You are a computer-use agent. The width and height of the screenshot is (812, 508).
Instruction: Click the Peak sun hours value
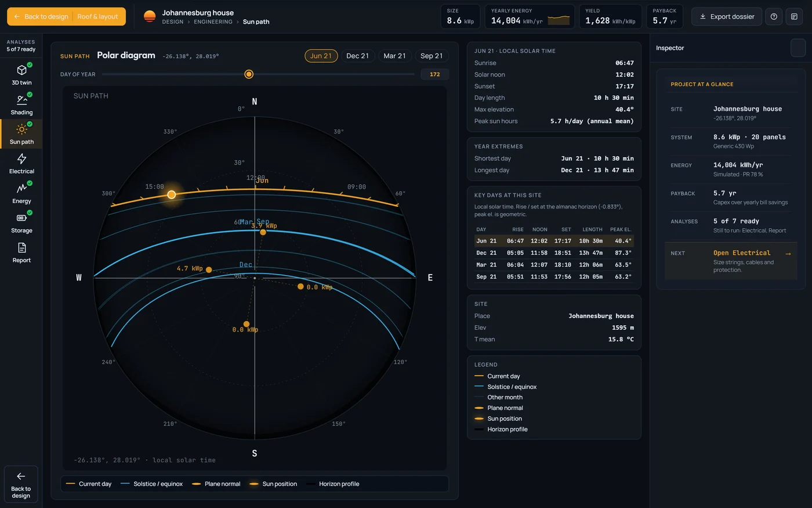(x=592, y=121)
